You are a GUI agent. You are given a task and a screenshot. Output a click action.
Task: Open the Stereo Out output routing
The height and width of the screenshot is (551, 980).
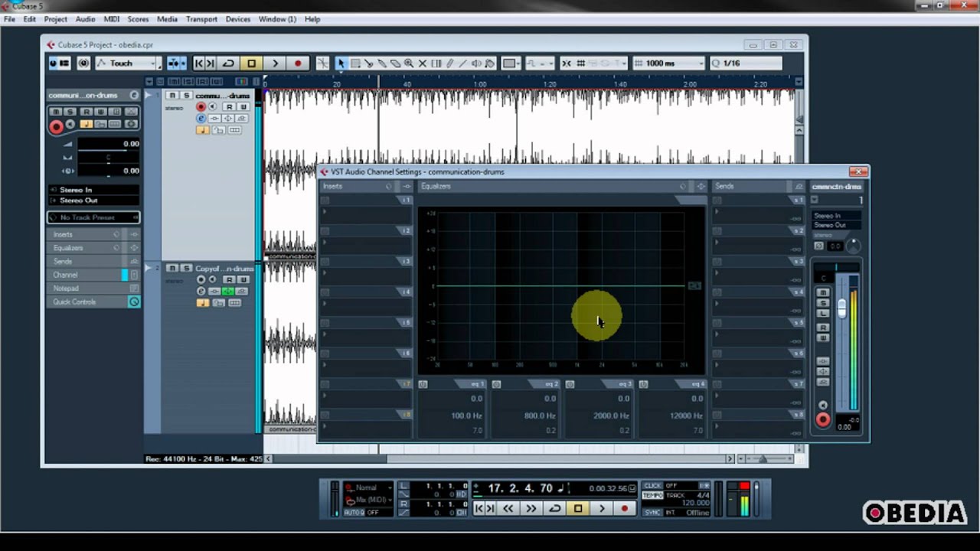click(x=93, y=201)
